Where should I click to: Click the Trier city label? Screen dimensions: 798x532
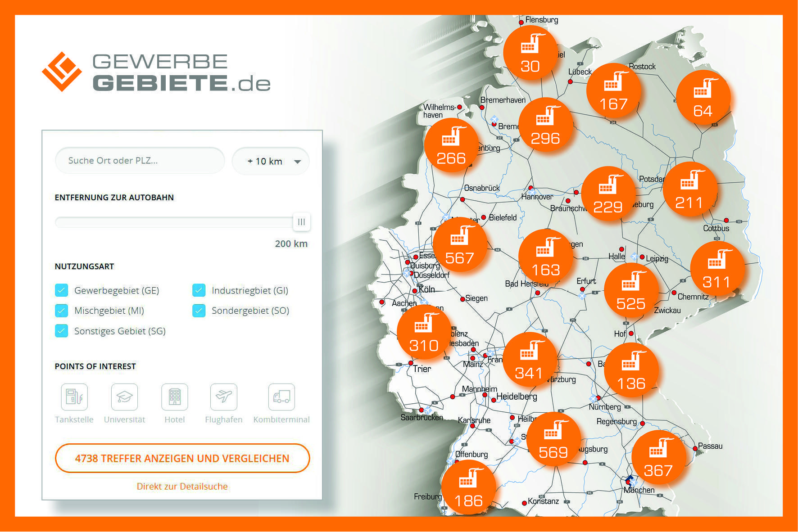(422, 369)
